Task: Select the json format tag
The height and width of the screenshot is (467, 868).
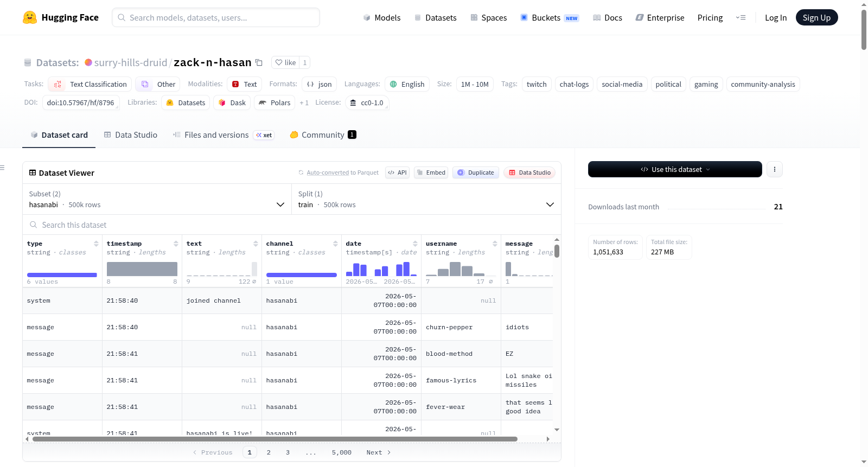Action: tap(319, 84)
